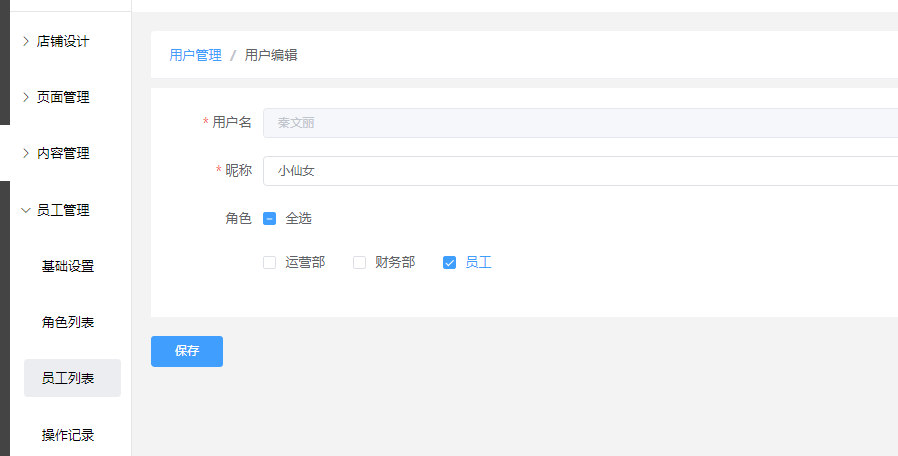Open 操作记录 submenu
The image size is (898, 456).
click(x=68, y=435)
